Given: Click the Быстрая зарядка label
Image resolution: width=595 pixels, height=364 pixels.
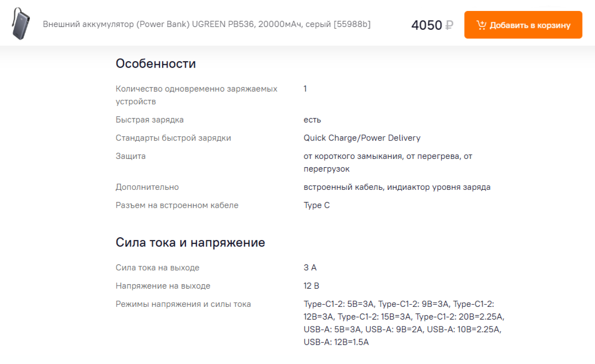Looking at the screenshot, I should tap(150, 120).
